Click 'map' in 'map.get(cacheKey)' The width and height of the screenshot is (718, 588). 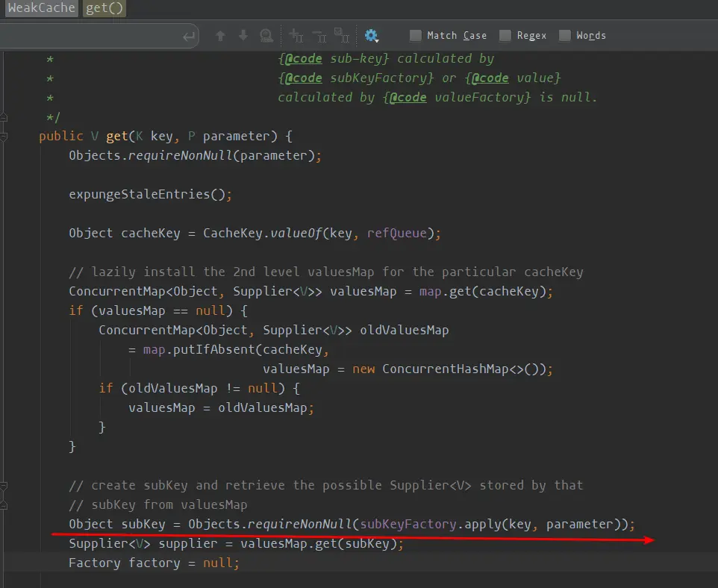coord(431,291)
